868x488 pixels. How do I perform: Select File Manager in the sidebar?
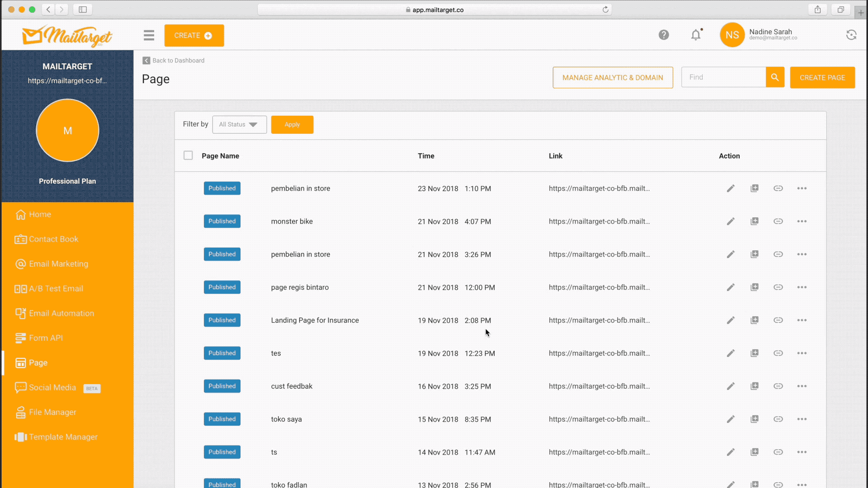[52, 412]
